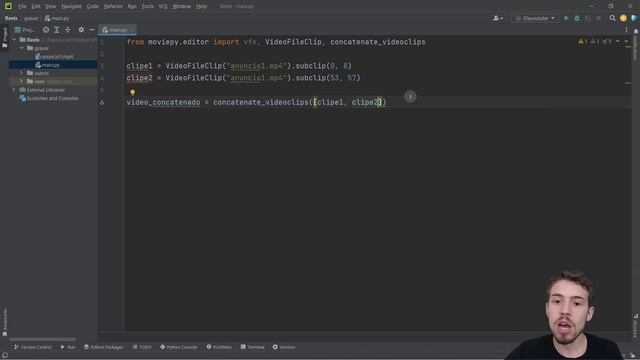The width and height of the screenshot is (640, 360).
Task: Open the Services tool window
Action: point(284,347)
